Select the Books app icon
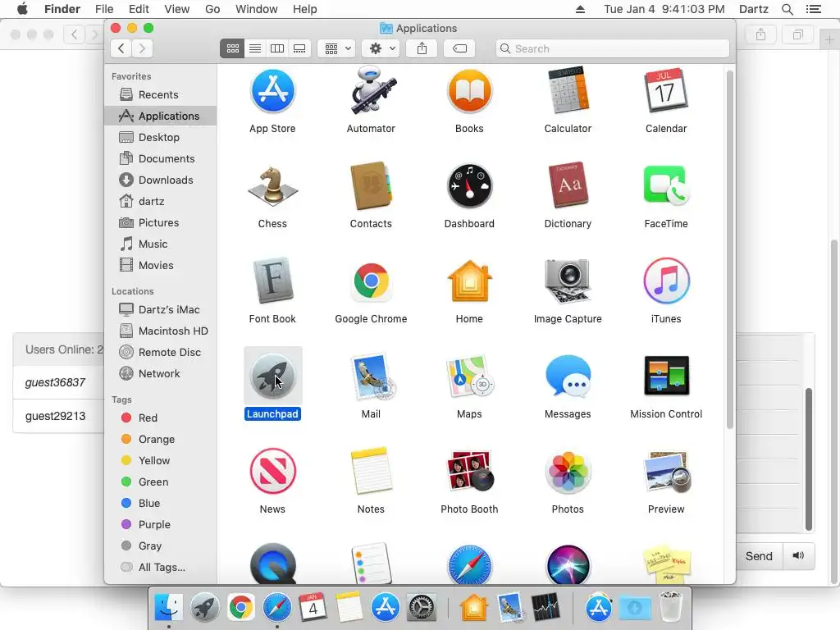This screenshot has width=840, height=630. point(469,91)
